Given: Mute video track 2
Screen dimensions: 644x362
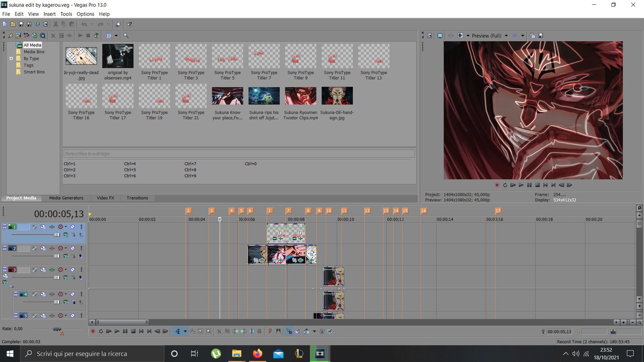Looking at the screenshot, I should pyautogui.click(x=73, y=248).
